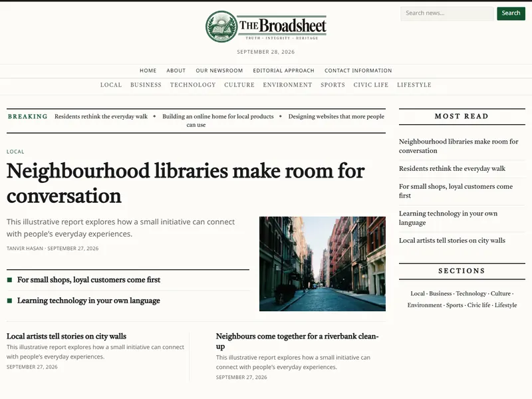Screen dimensions: 532x399
Task: Open Editorial Approach page
Action: click(284, 70)
